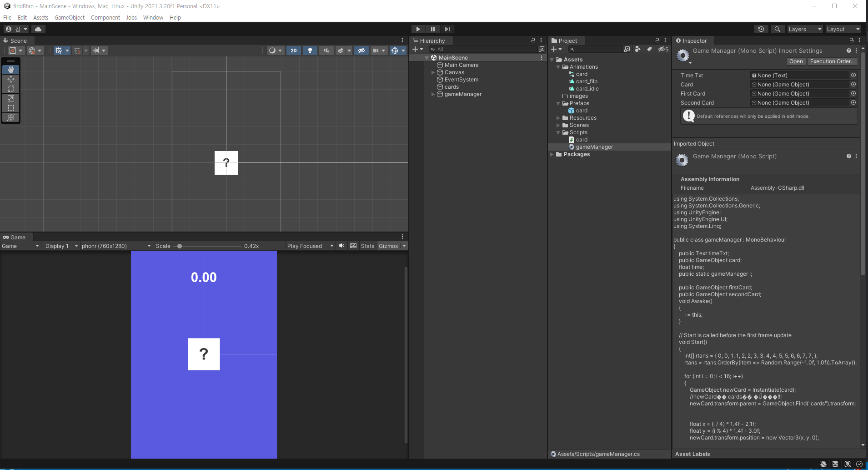868x470 pixels.
Task: Open the GameObject menu
Action: coord(70,18)
